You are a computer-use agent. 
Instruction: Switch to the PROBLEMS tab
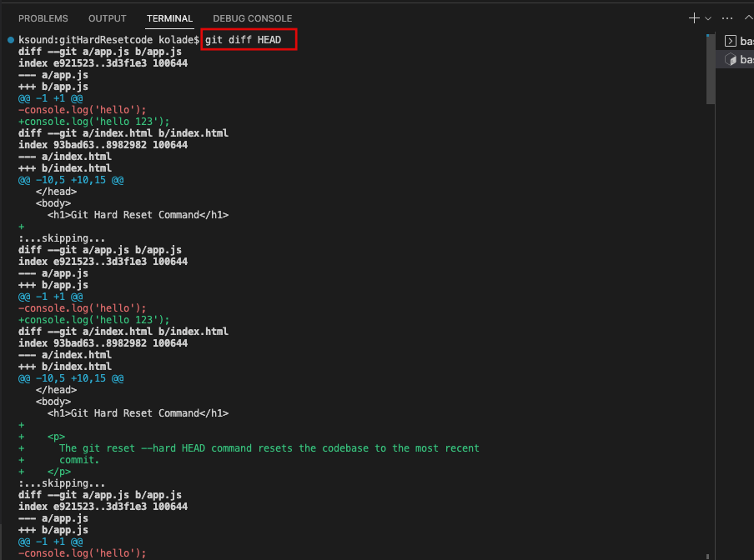pyautogui.click(x=43, y=18)
